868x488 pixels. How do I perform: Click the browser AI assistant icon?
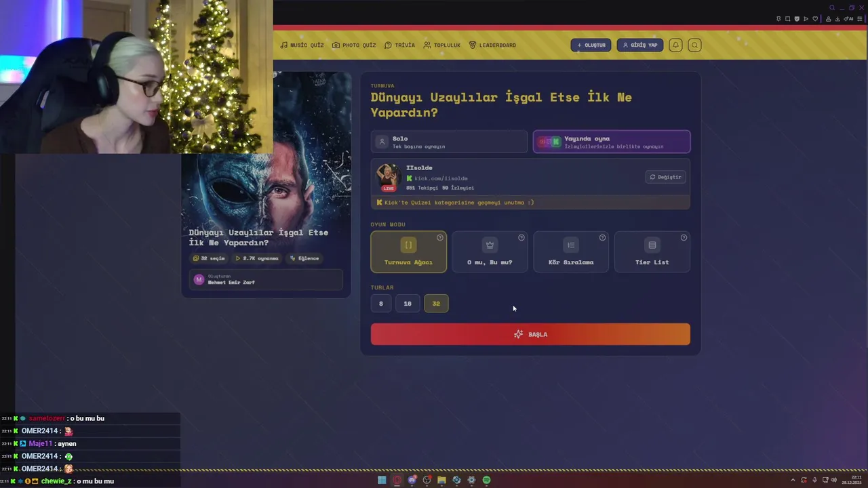pyautogui.click(x=848, y=18)
